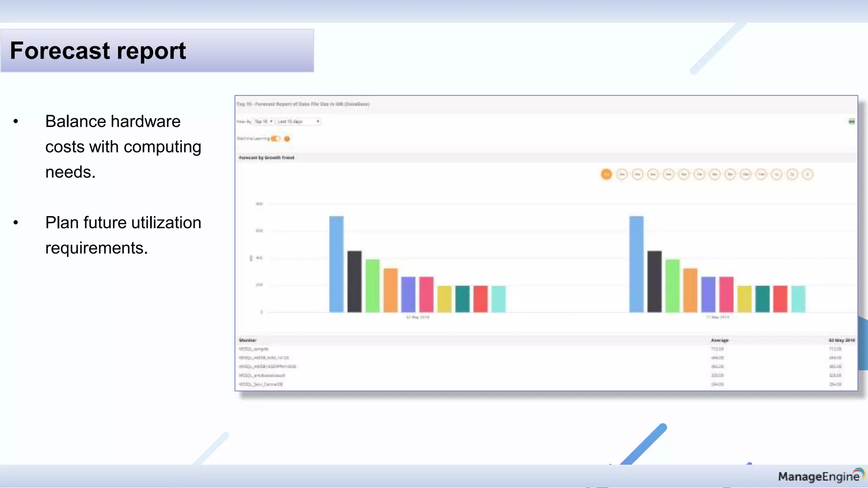Image resolution: width=868 pixels, height=488 pixels.
Task: Click the pink bar in the right bar group
Action: (x=726, y=294)
